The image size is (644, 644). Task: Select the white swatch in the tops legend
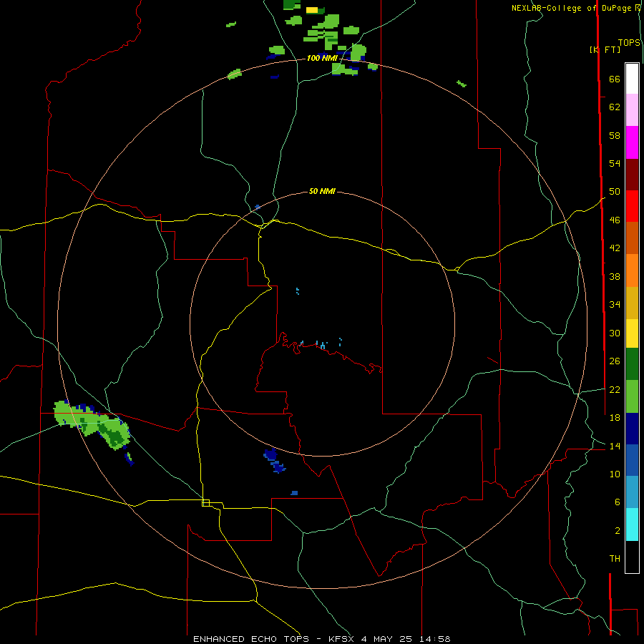pos(632,79)
